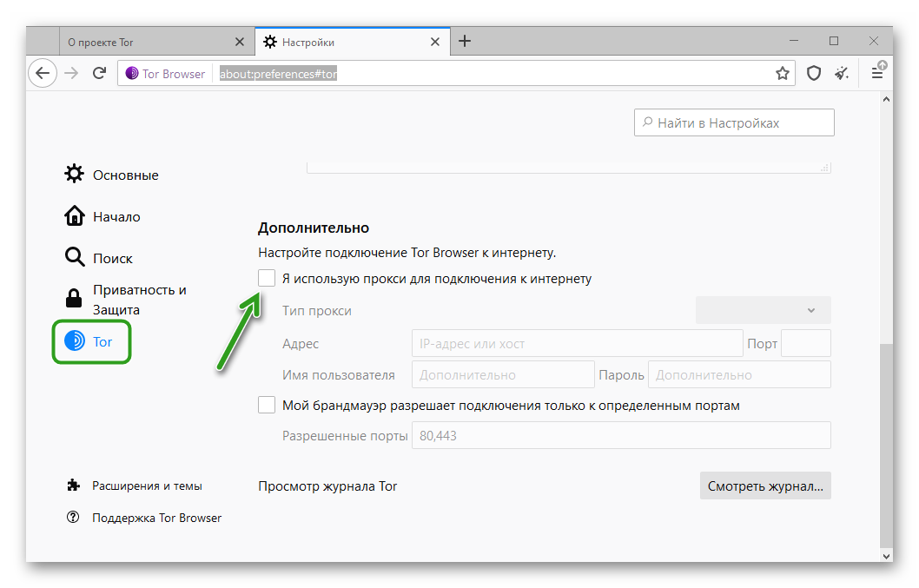Screen dimensions: 919x588
Task: Click the forward navigation arrow
Action: 71,73
